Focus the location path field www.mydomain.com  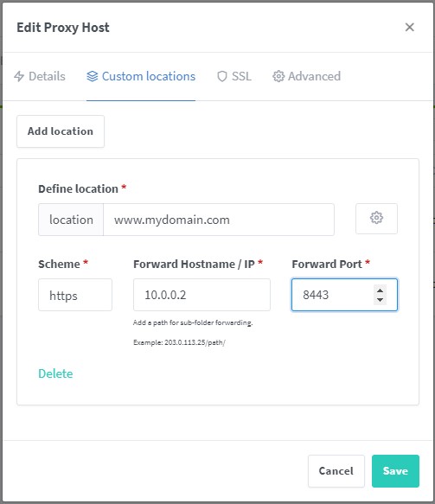(x=219, y=220)
